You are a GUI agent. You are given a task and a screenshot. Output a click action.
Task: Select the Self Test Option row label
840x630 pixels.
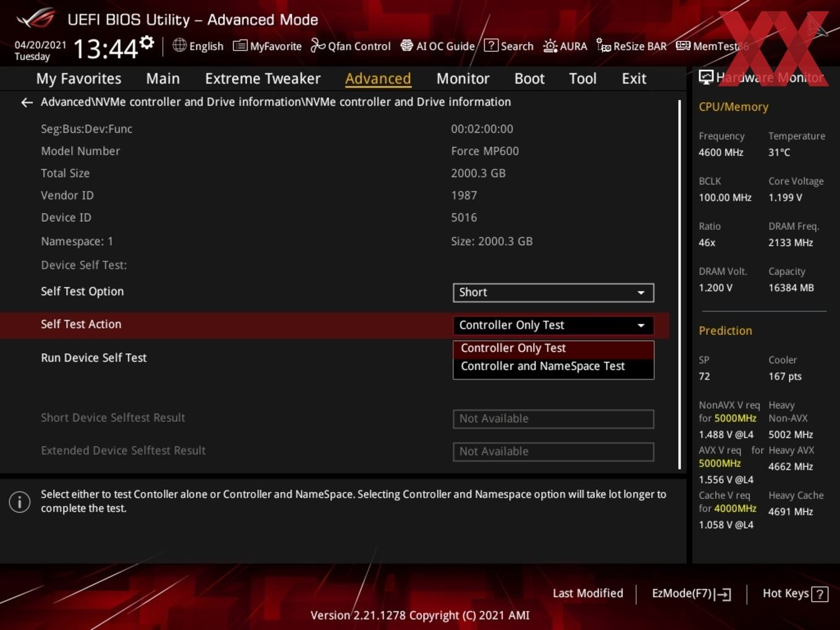82,292
